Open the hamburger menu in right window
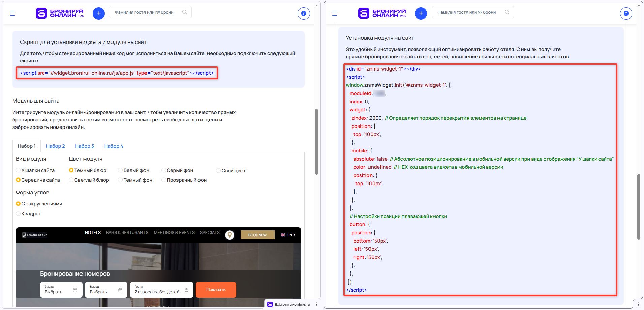This screenshot has height=310, width=644. [334, 13]
